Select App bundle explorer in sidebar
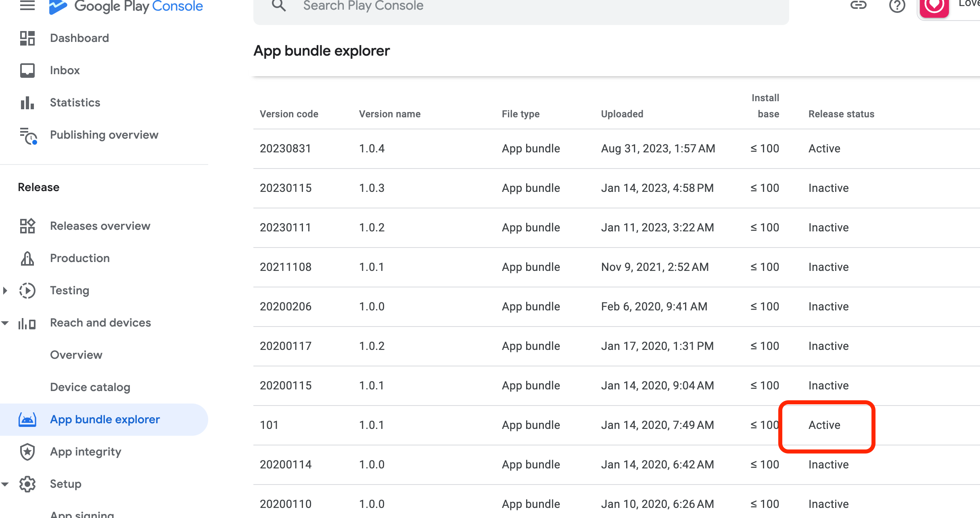 click(x=104, y=420)
